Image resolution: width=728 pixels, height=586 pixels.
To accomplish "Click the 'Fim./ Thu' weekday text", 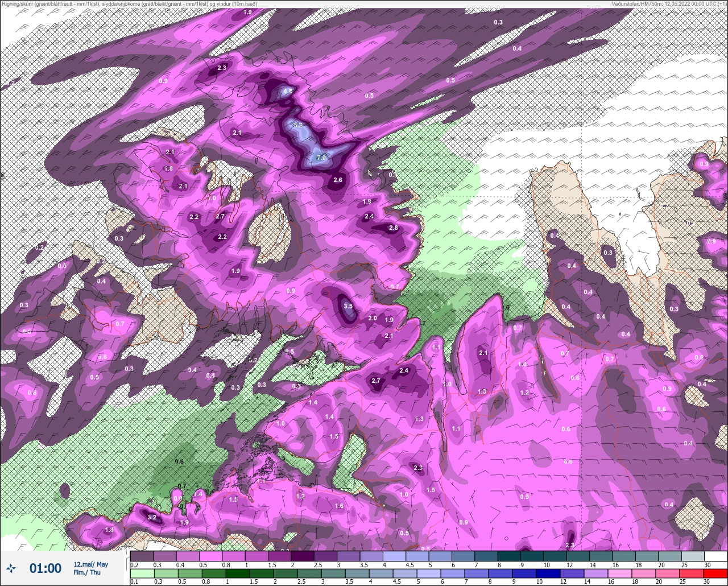I will pyautogui.click(x=87, y=572).
